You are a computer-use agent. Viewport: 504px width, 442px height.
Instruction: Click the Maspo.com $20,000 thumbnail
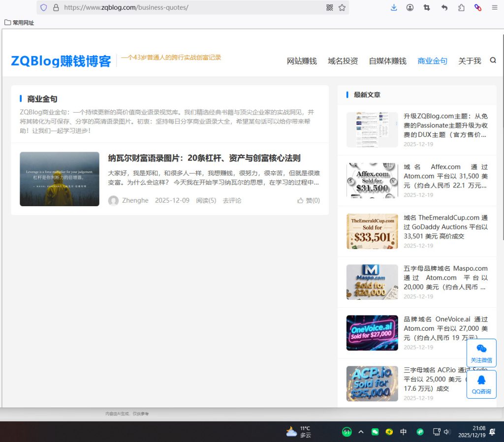point(372,282)
